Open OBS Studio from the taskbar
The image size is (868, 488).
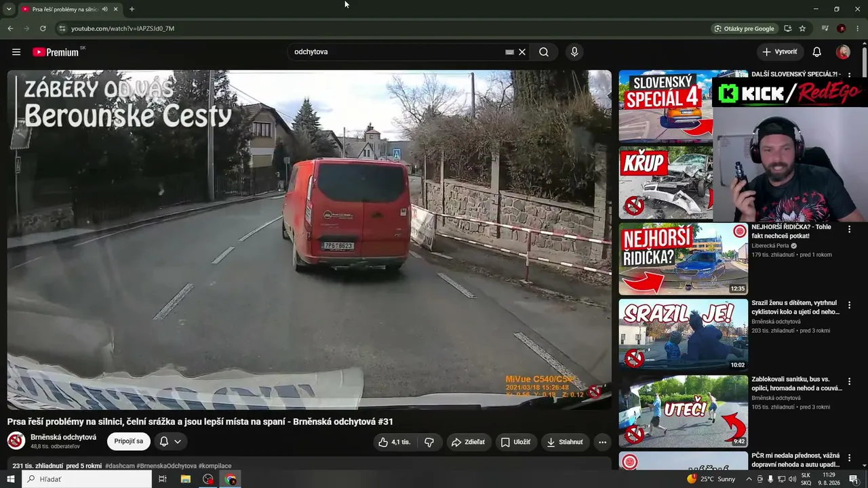click(208, 479)
